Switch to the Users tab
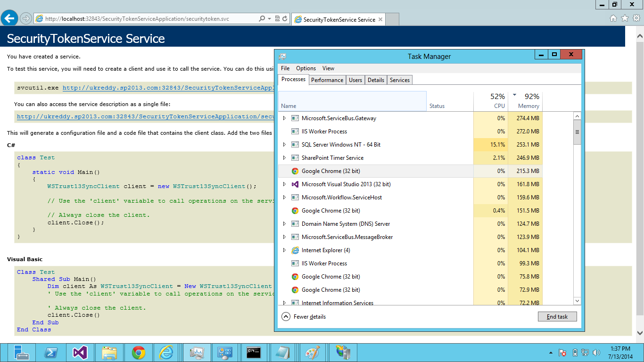The image size is (644, 362). pos(355,80)
